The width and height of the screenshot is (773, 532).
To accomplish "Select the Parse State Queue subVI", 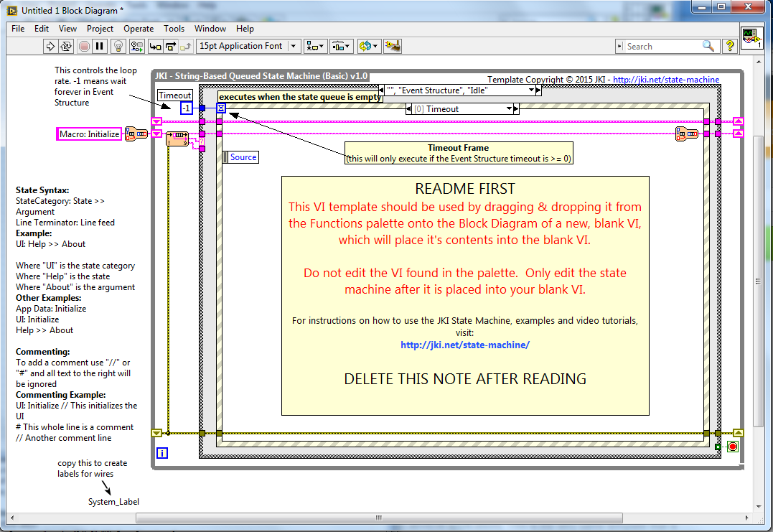I will (x=177, y=139).
